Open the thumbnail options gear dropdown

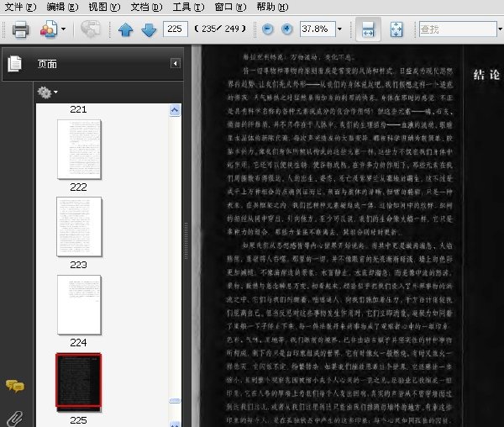pyautogui.click(x=48, y=92)
